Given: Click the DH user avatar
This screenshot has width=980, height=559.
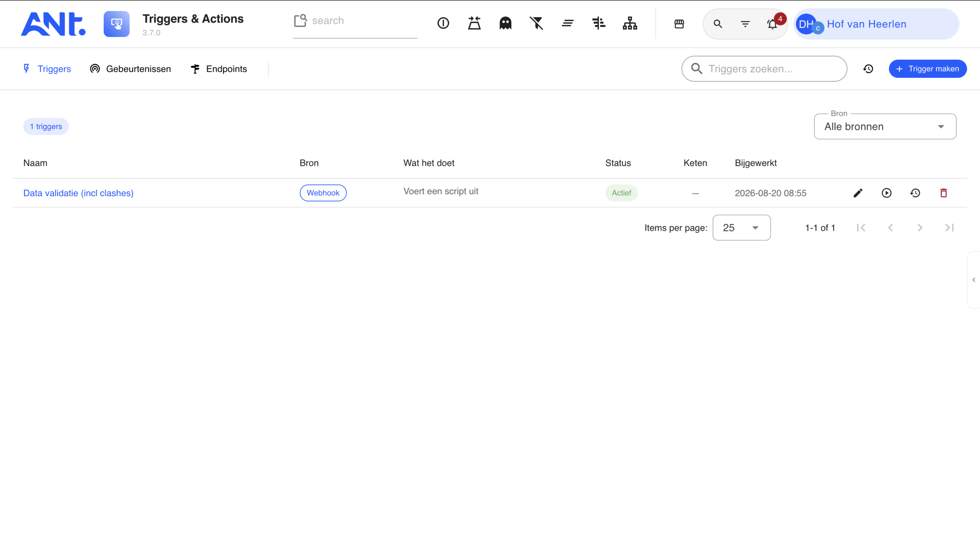Looking at the screenshot, I should point(807,24).
